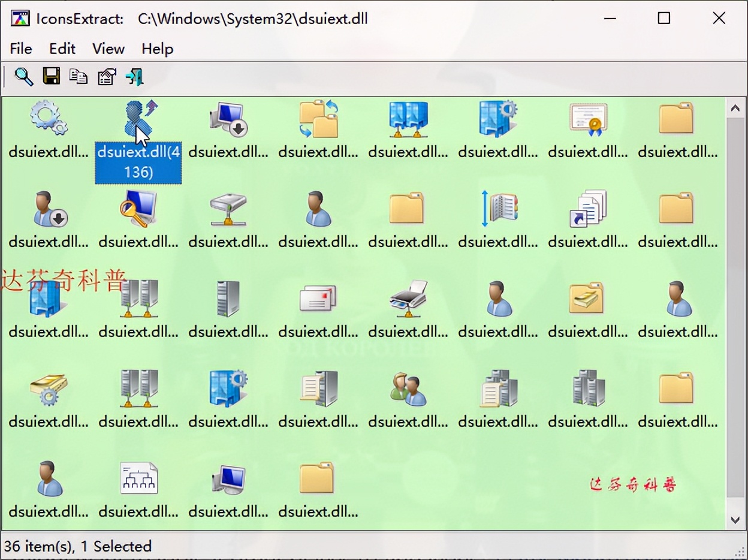The width and height of the screenshot is (748, 560).
Task: Click the scrollbar up arrow
Action: point(735,108)
